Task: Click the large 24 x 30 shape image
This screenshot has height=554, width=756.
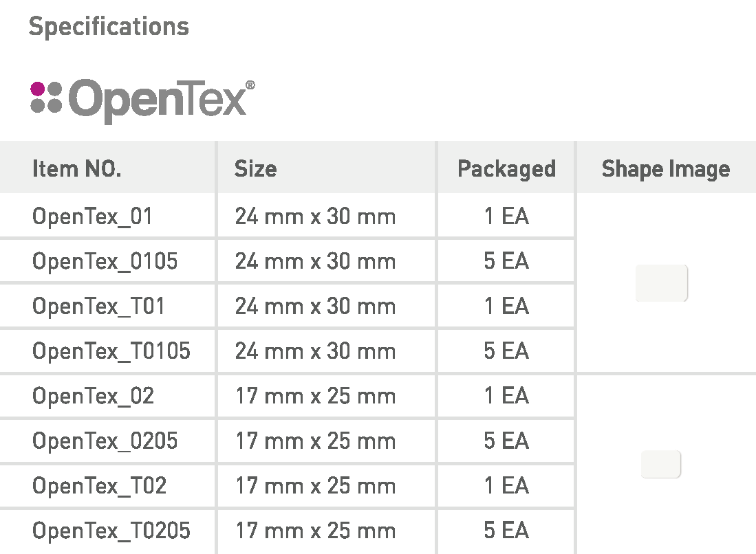Action: [x=661, y=283]
